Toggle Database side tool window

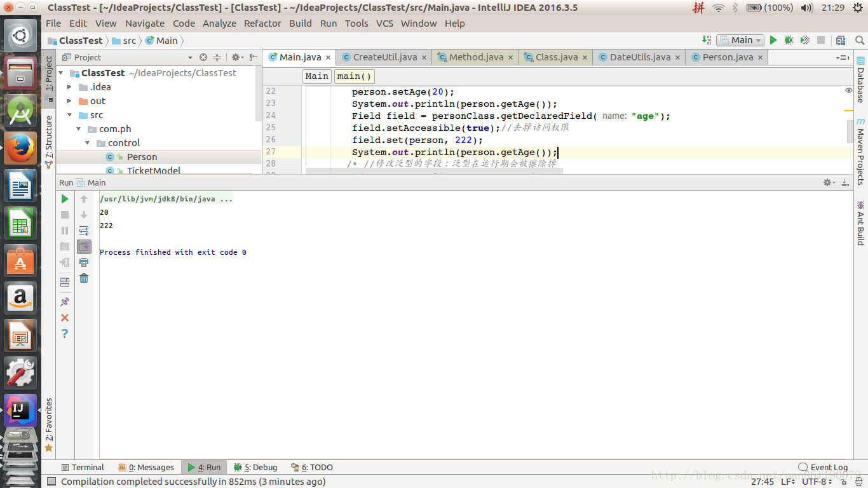pos(860,79)
